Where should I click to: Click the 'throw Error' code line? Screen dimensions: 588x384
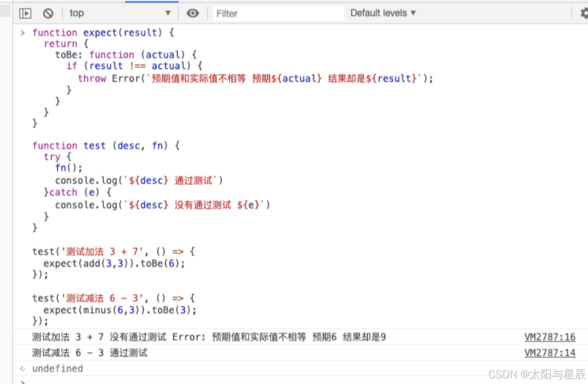pyautogui.click(x=255, y=78)
